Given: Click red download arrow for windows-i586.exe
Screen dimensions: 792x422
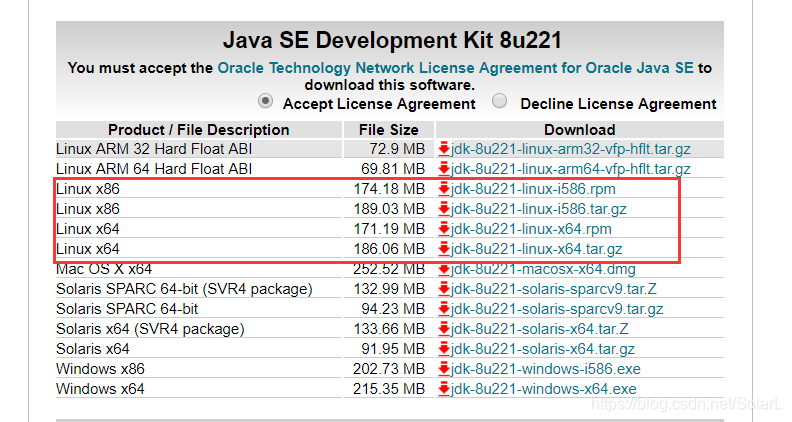Looking at the screenshot, I should [444, 369].
